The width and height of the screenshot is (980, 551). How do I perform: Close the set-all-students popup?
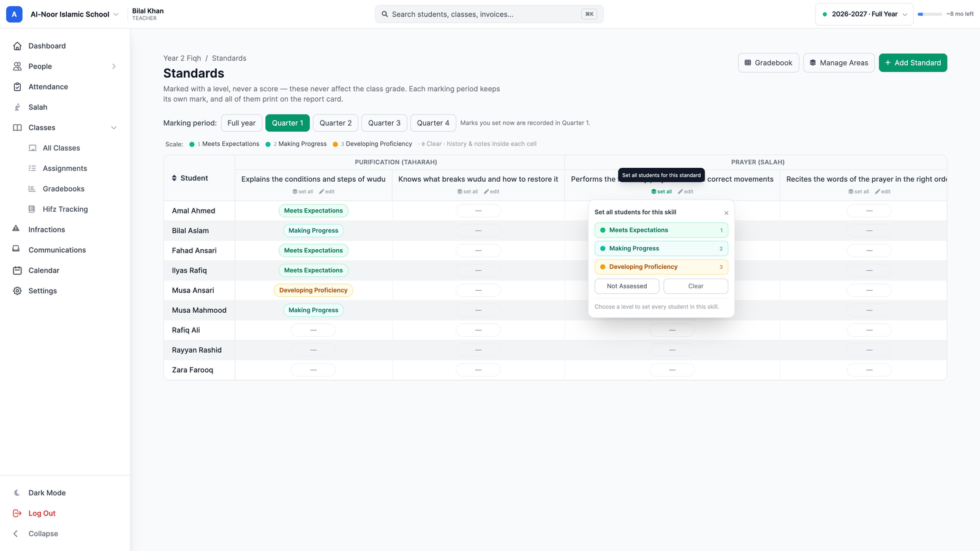pyautogui.click(x=726, y=213)
